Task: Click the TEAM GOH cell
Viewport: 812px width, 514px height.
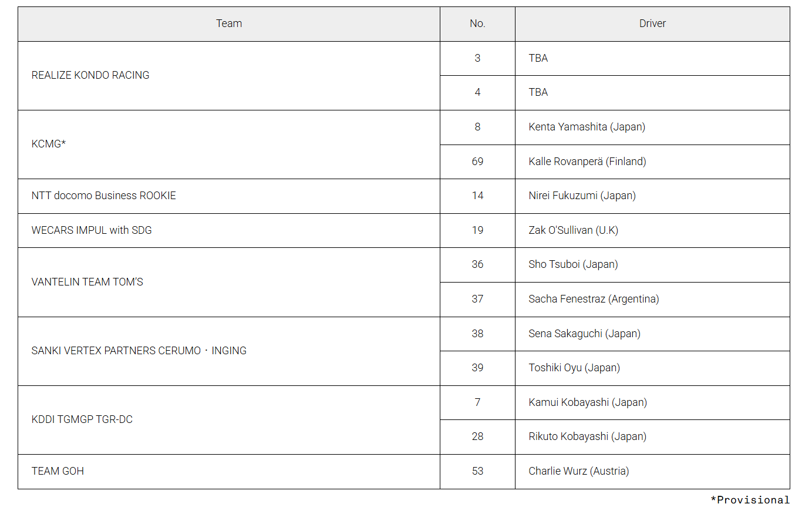Action: tap(58, 471)
